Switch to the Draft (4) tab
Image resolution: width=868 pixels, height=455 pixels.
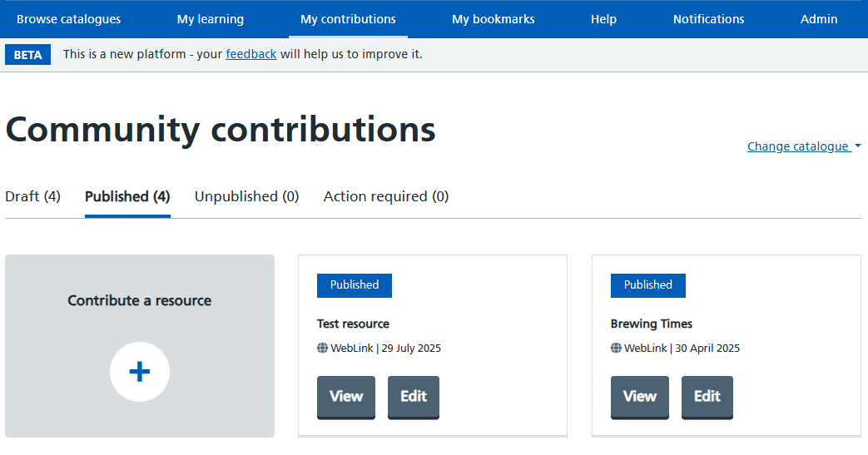[x=32, y=196]
